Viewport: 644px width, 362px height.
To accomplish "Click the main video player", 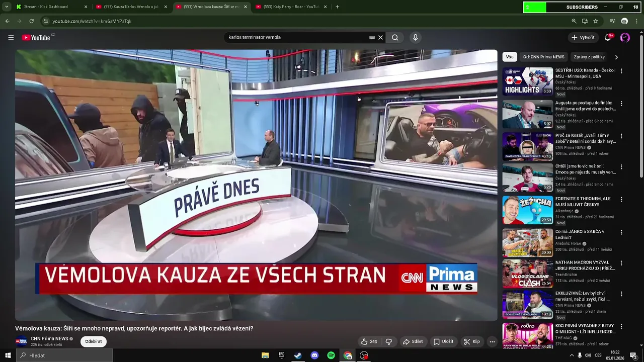I will pyautogui.click(x=256, y=185).
